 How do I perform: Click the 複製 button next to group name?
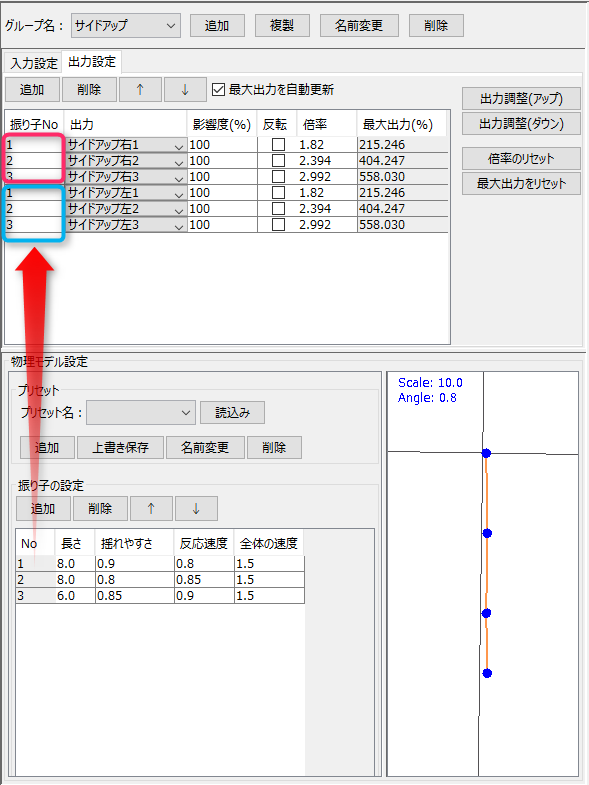pos(282,26)
